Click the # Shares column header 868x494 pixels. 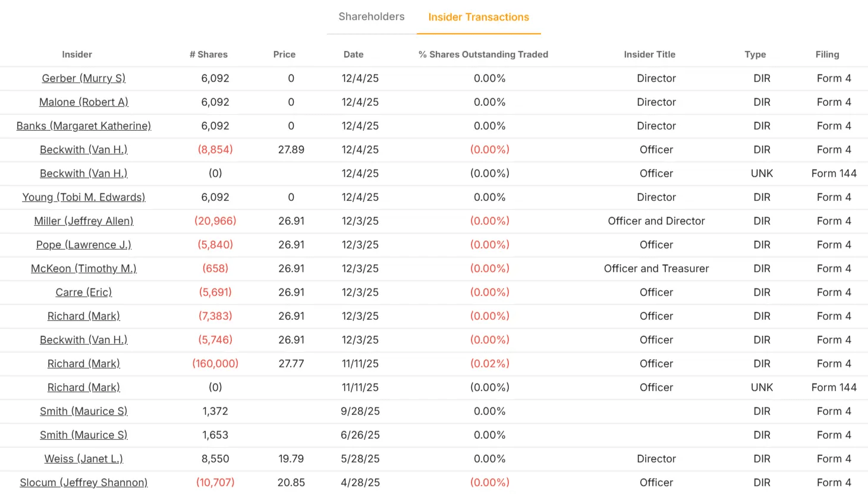click(209, 55)
